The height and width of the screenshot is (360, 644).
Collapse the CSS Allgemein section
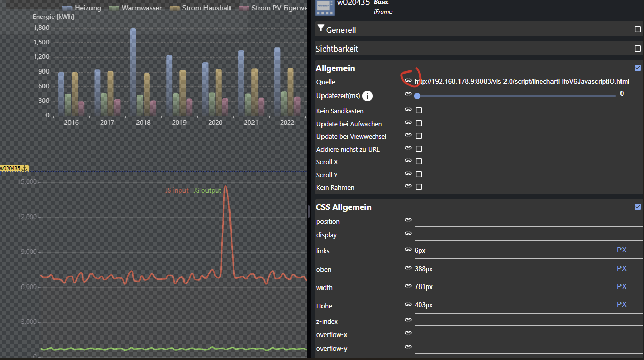tap(637, 207)
